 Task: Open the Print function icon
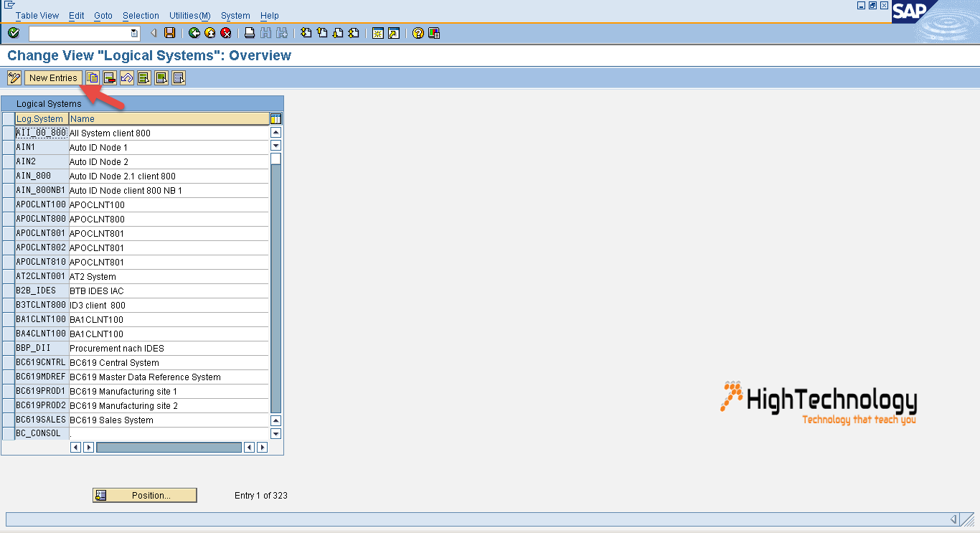pos(248,33)
